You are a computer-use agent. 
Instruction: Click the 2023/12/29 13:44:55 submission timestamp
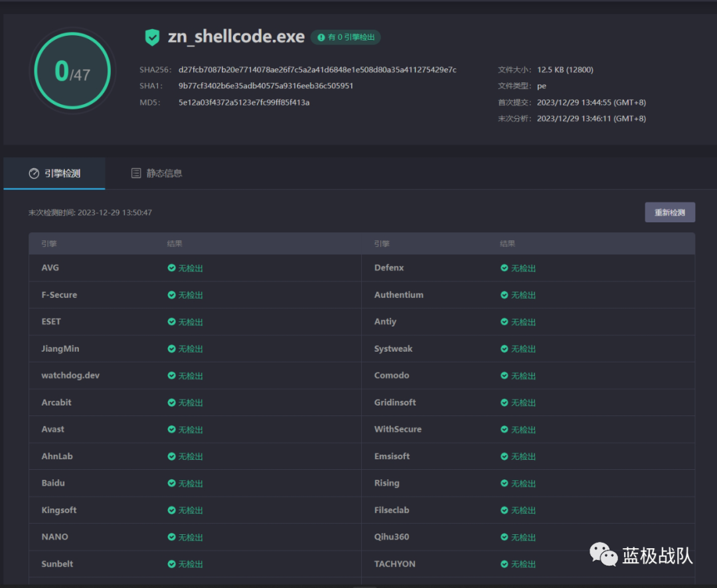click(x=592, y=102)
